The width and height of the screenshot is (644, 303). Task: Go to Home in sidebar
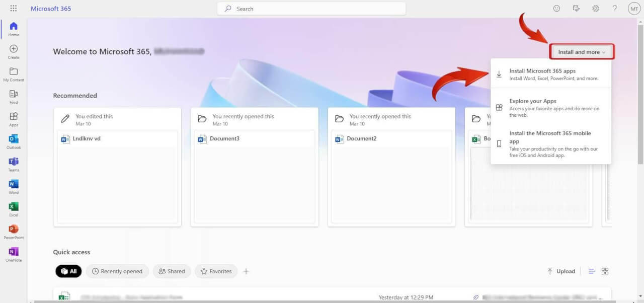tap(14, 29)
